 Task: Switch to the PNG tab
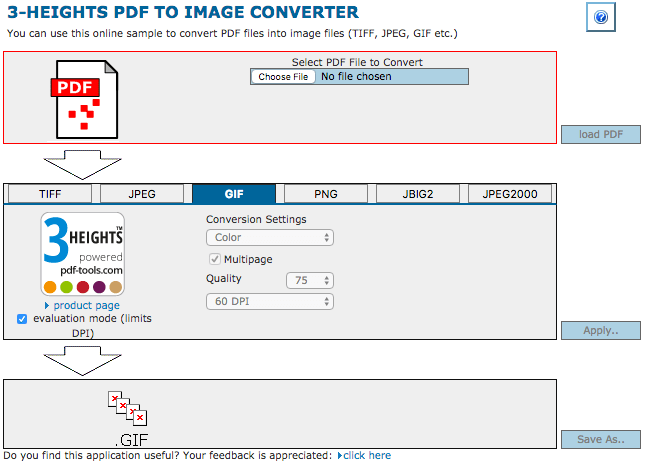coord(326,194)
